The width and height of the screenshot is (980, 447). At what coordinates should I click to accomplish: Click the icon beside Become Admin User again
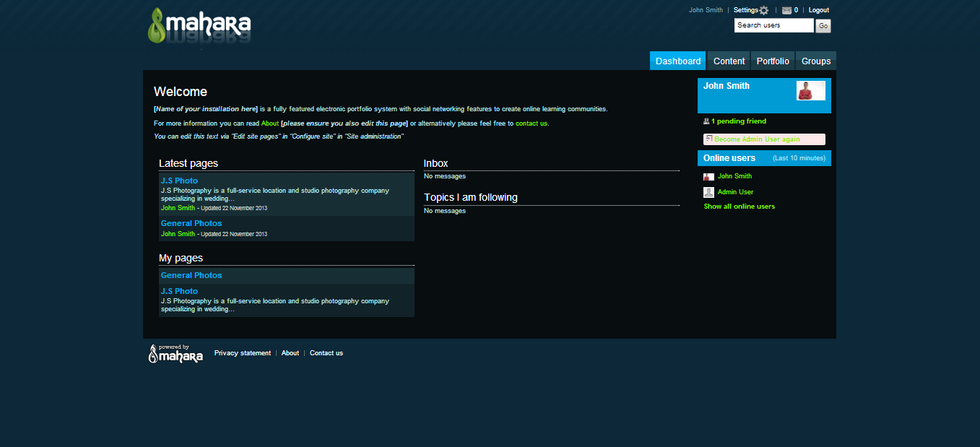(x=709, y=139)
